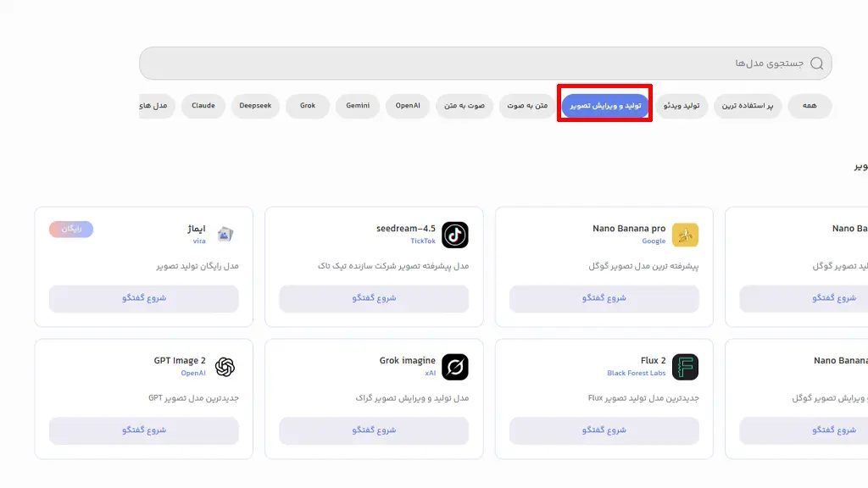
Task: Select the پر استفاده ترین filter chip
Action: pyautogui.click(x=748, y=106)
